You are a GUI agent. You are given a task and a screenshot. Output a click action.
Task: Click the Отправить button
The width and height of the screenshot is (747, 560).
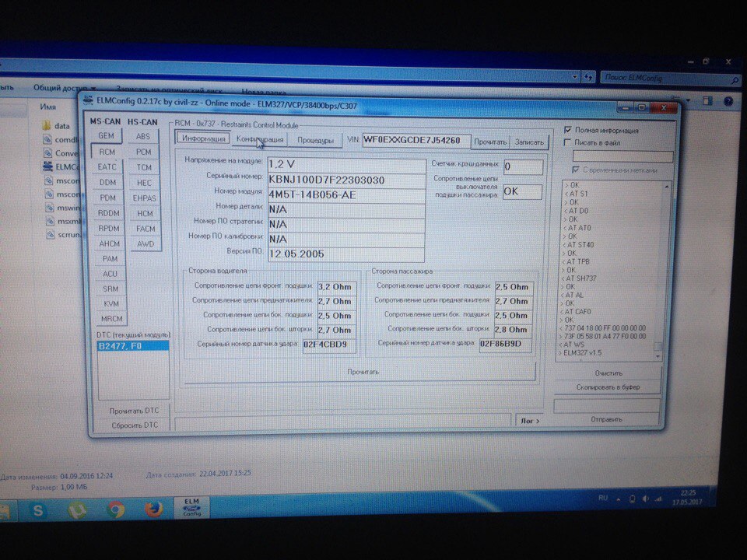[606, 419]
